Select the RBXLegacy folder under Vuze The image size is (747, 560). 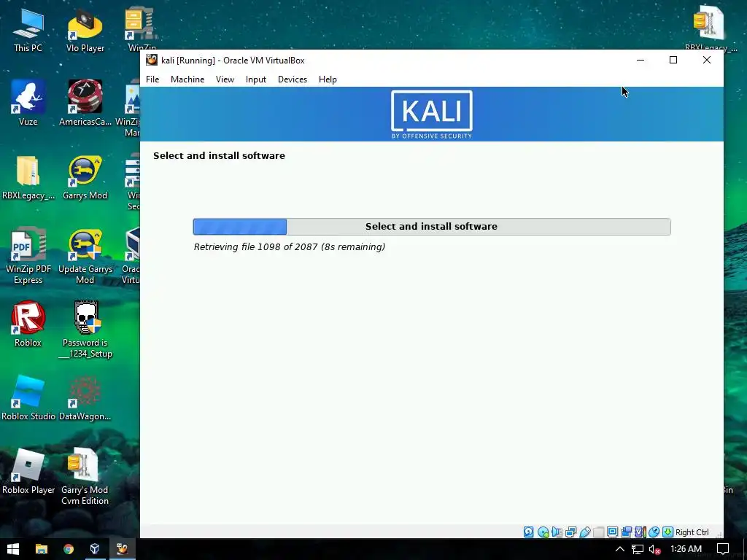(x=28, y=176)
